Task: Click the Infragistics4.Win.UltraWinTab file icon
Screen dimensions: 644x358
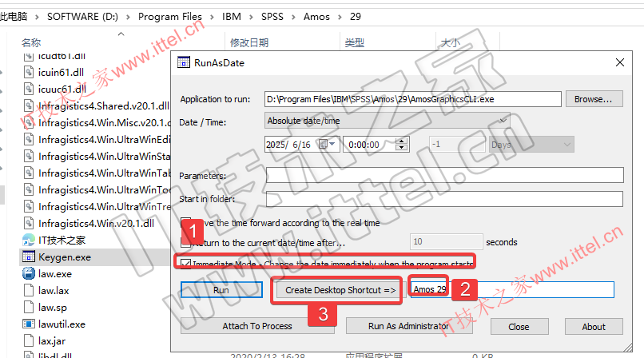Action: (x=28, y=173)
